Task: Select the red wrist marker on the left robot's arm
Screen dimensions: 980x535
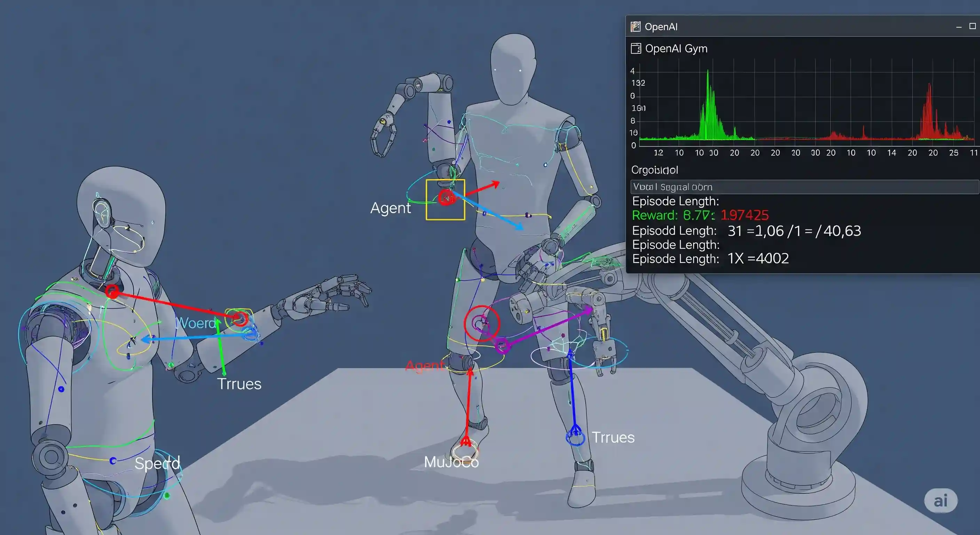Action: click(239, 318)
